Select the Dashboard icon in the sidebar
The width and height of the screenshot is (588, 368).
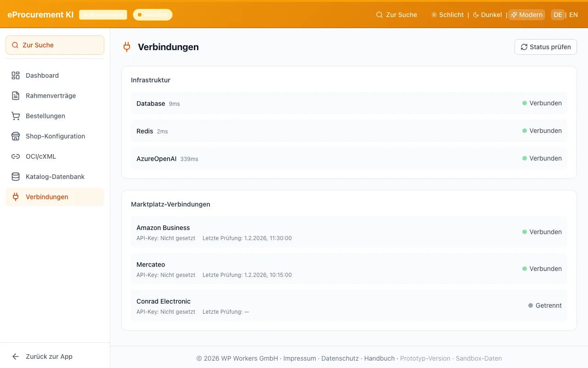pos(15,75)
